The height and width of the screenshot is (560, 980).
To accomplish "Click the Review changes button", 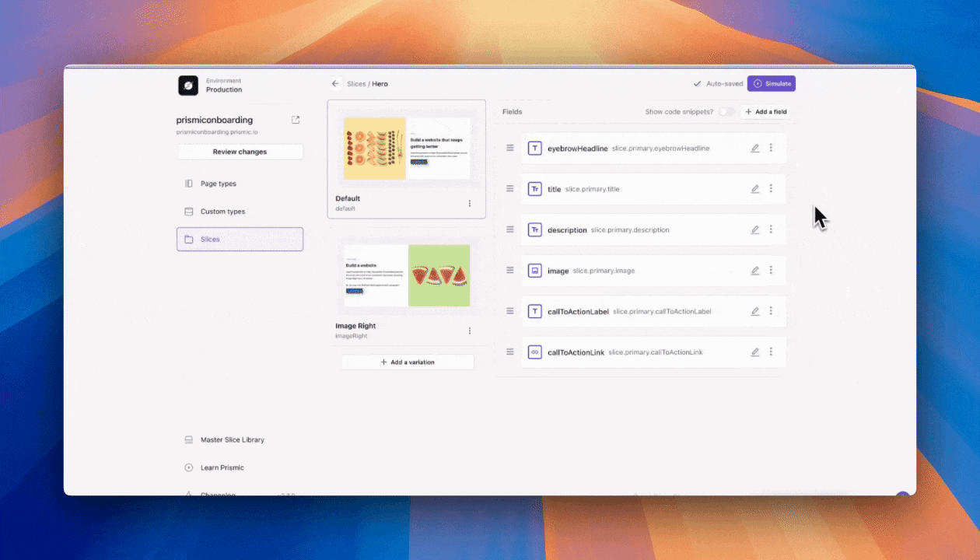I will point(240,151).
